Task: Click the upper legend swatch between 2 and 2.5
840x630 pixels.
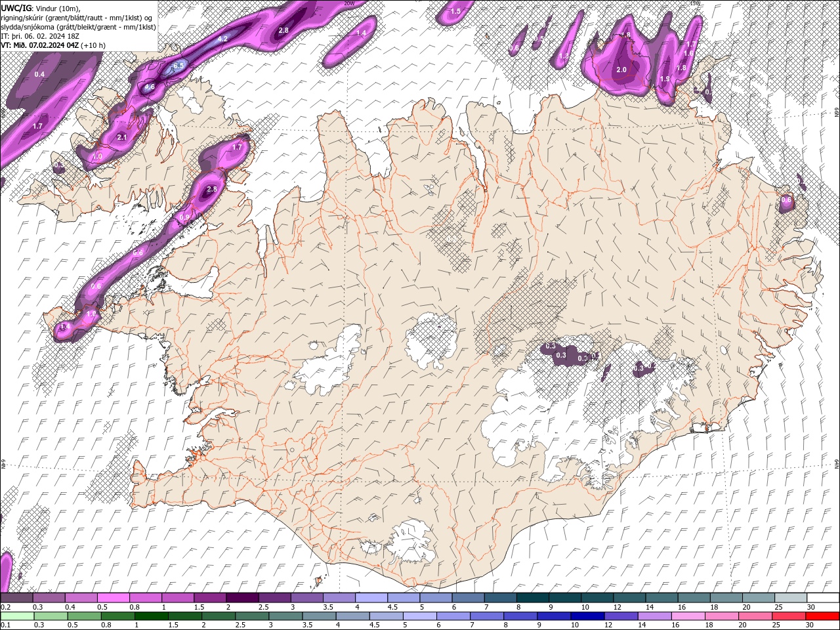Action: tap(241, 598)
